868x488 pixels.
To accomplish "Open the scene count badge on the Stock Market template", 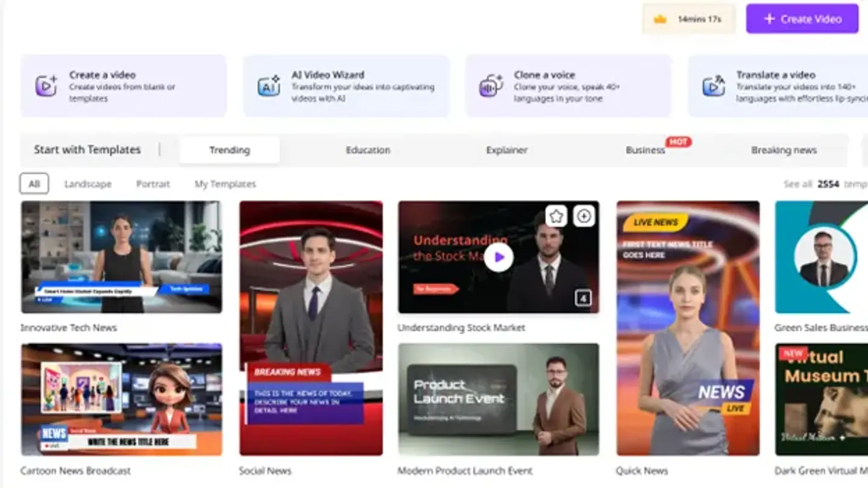I will point(583,298).
